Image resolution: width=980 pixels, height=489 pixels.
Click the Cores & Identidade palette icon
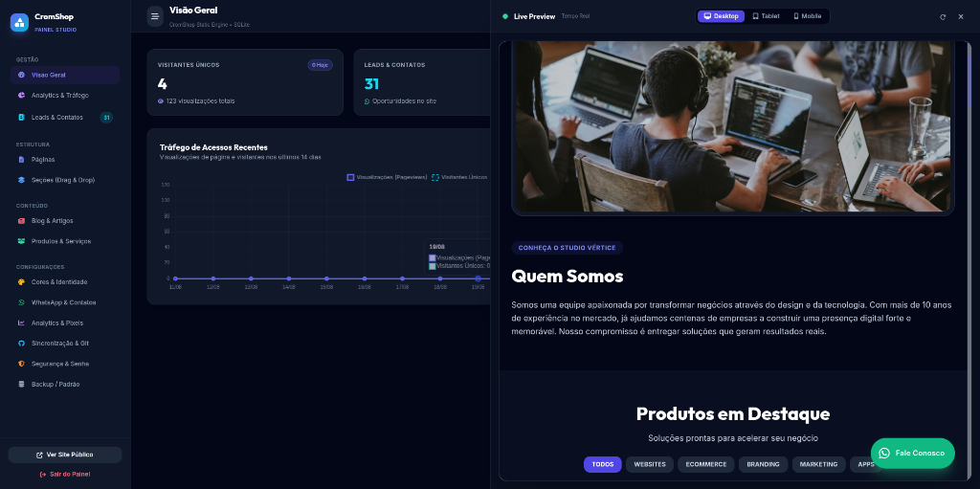coord(21,282)
